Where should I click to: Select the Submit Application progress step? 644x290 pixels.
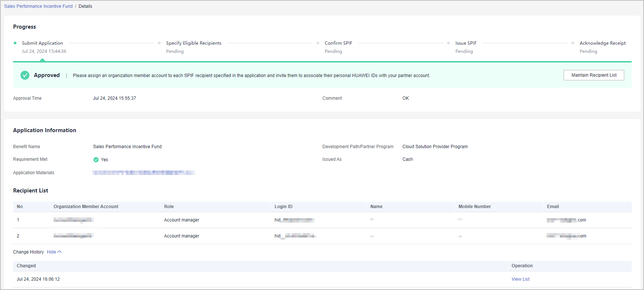42,43
